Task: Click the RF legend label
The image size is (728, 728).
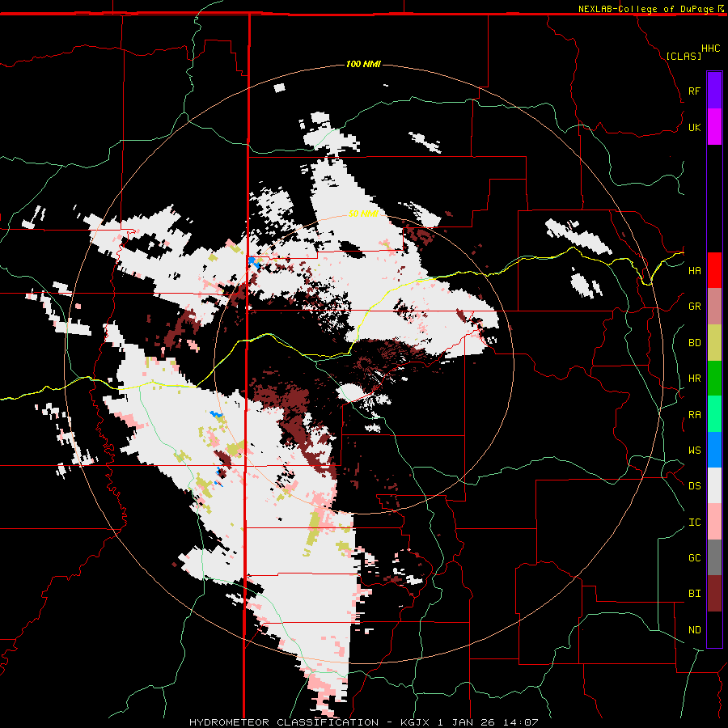Action: pyautogui.click(x=694, y=91)
